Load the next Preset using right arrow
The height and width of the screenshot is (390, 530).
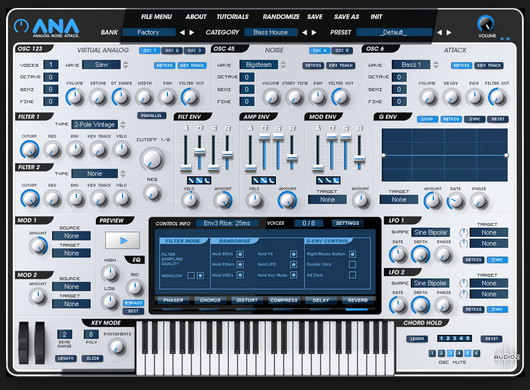(449, 32)
